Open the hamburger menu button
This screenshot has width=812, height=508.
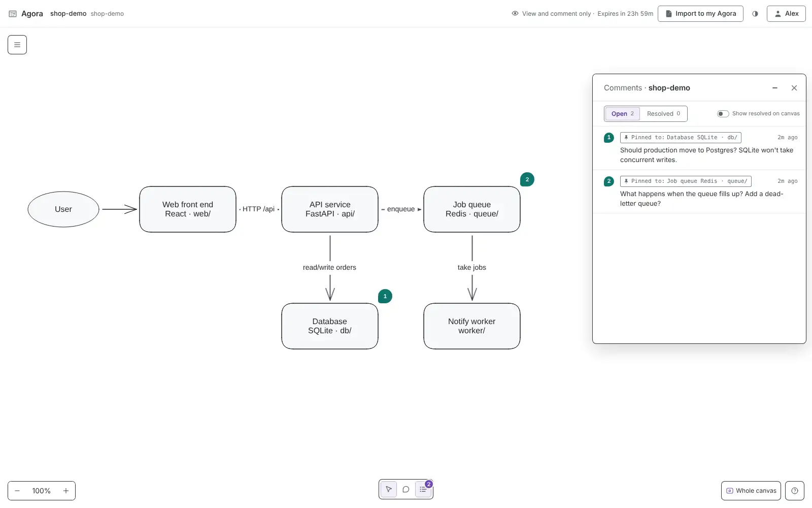[17, 45]
